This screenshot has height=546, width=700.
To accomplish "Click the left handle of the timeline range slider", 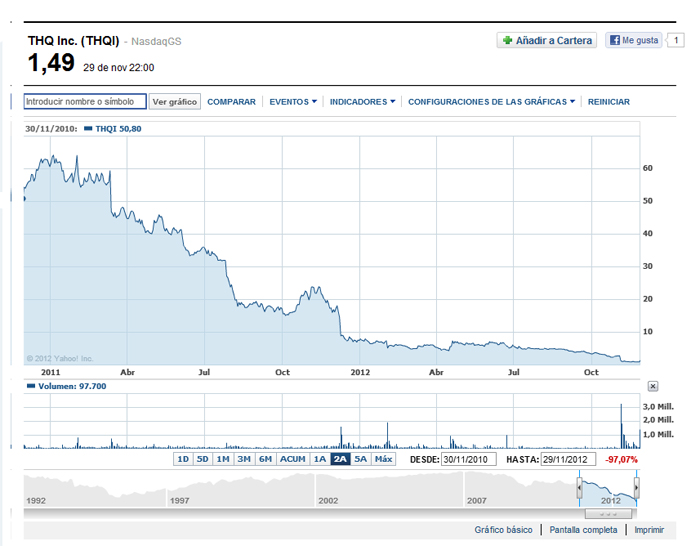I will [579, 489].
